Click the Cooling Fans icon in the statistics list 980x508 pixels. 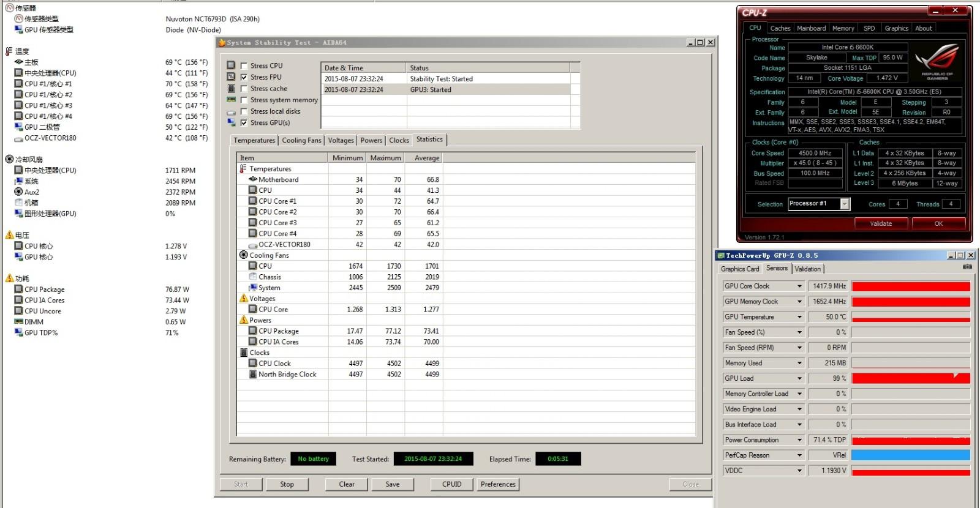pyautogui.click(x=243, y=255)
